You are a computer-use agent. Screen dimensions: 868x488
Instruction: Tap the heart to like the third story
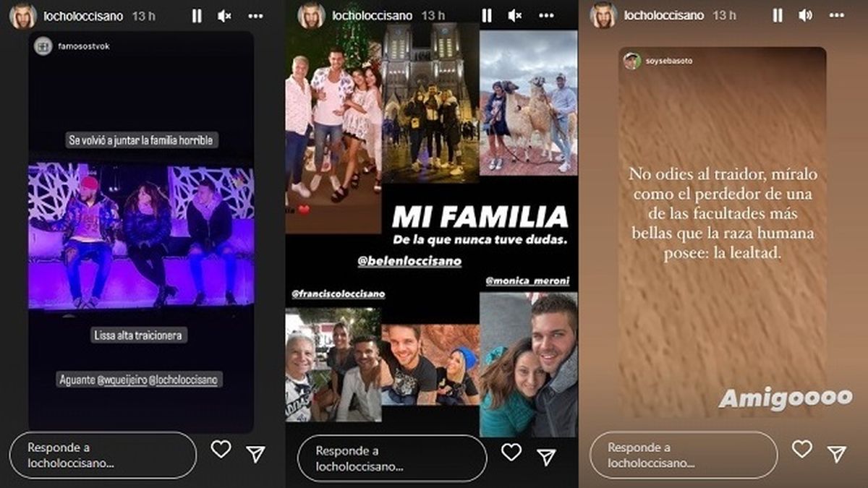(x=801, y=451)
